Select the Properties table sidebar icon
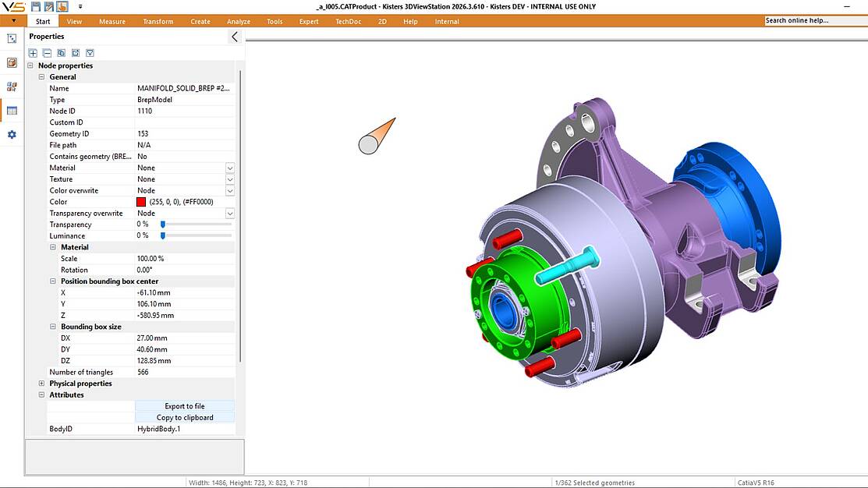868x488 pixels. (12, 111)
